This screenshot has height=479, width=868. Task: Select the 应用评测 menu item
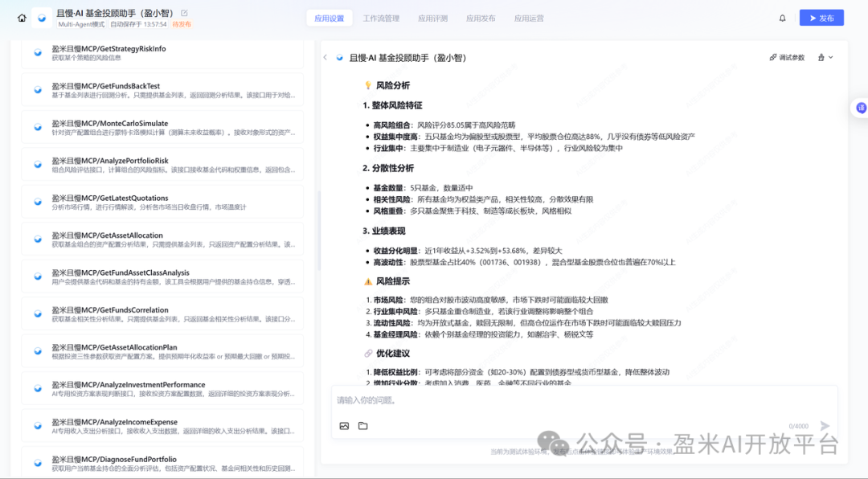click(x=433, y=17)
